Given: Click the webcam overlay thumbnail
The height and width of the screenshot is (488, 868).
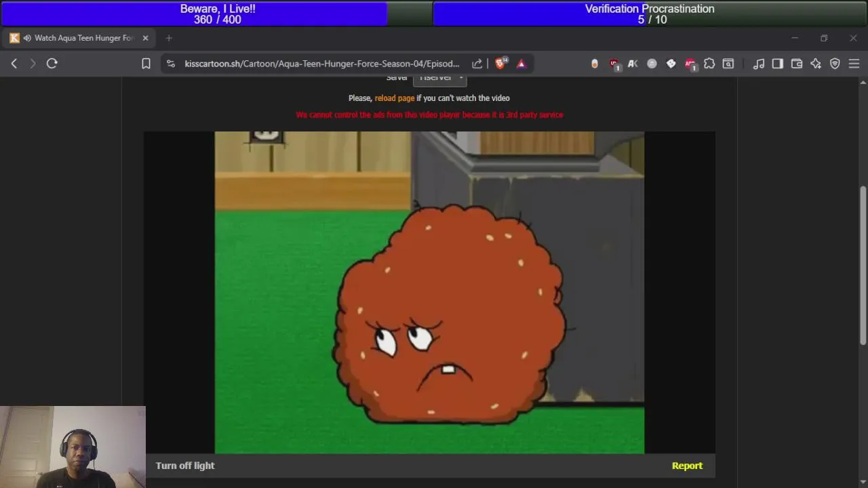Looking at the screenshot, I should tap(73, 447).
